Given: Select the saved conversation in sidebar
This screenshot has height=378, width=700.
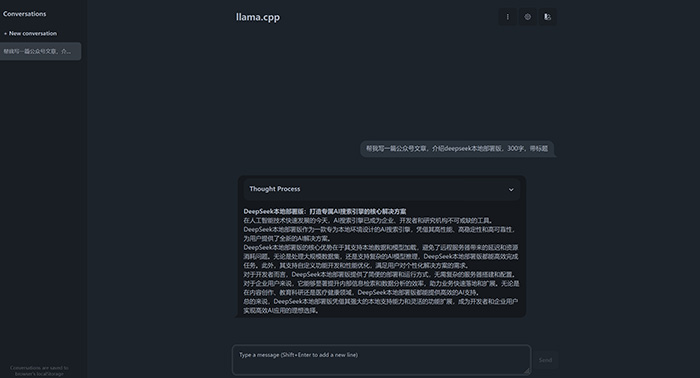Looking at the screenshot, I should point(40,51).
